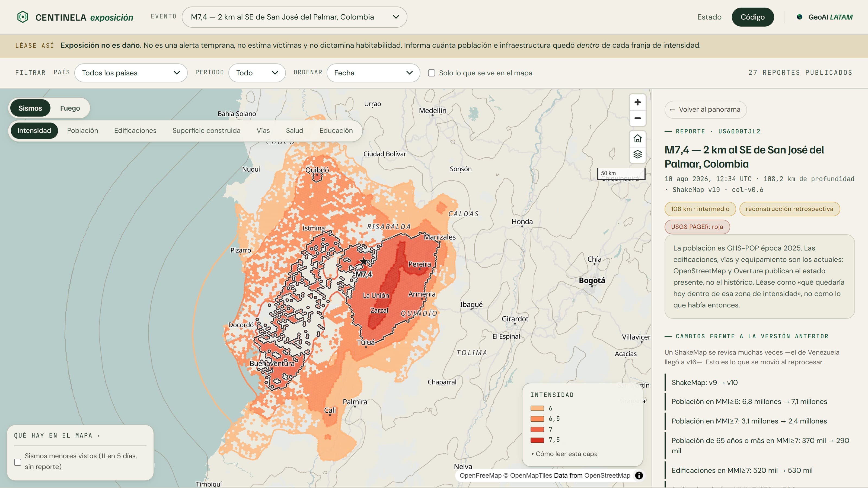Open the Evento selector dropdown
The image size is (868, 488).
(x=294, y=17)
